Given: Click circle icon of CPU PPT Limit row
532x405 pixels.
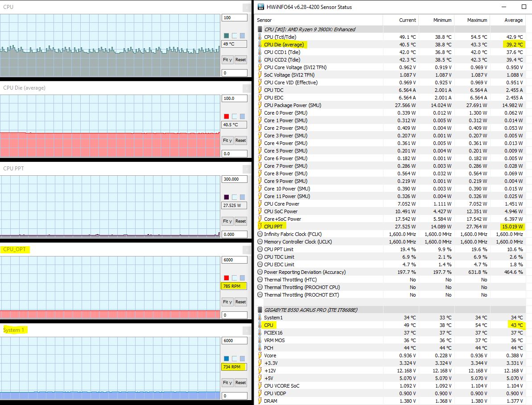Looking at the screenshot, I should (x=260, y=249).
